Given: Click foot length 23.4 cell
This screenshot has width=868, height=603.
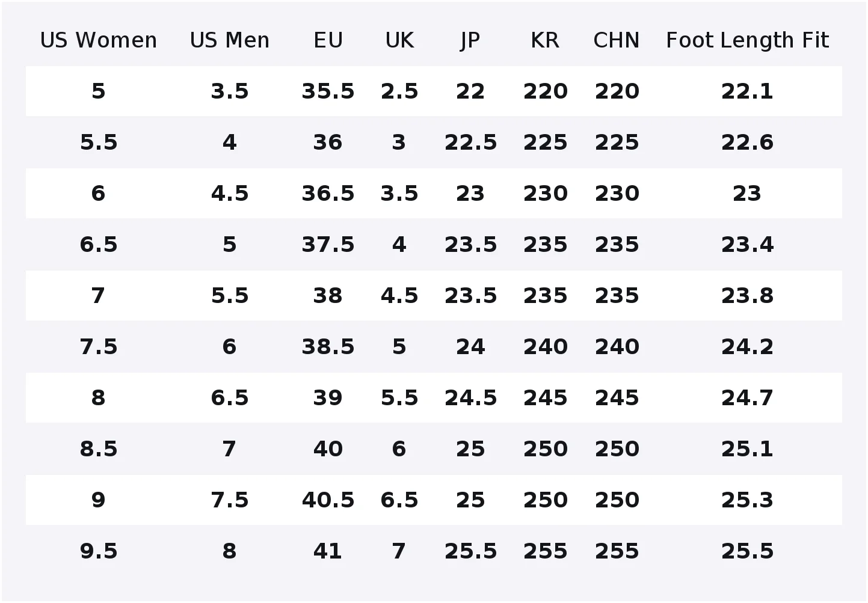Looking at the screenshot, I should click(x=747, y=245).
